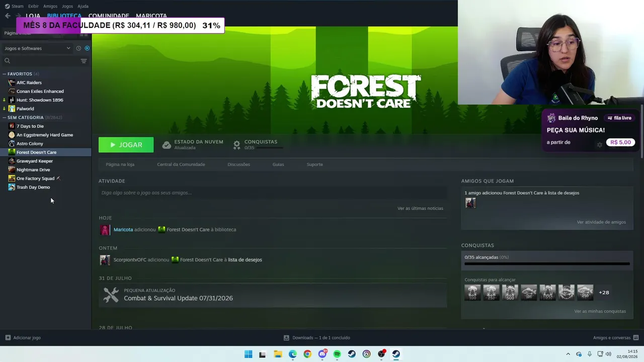Open the Jogos menu
This screenshot has height=362, width=644.
tap(67, 6)
